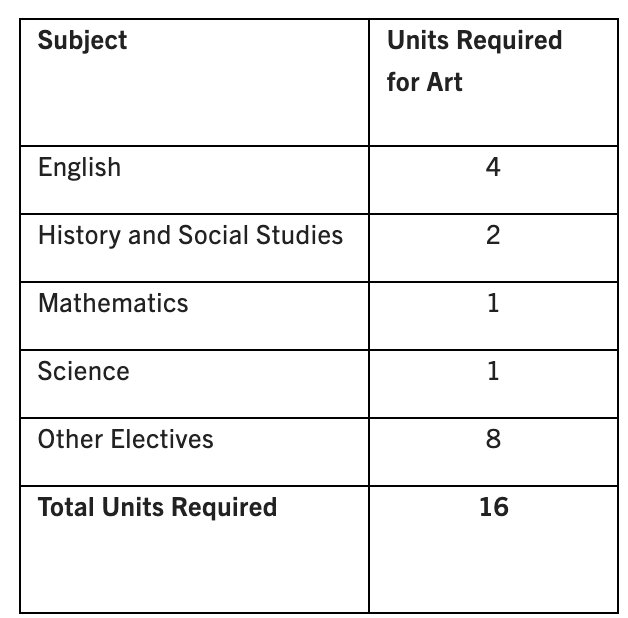Select the Other Electives cell
Image resolution: width=628 pixels, height=618 pixels.
(x=125, y=439)
